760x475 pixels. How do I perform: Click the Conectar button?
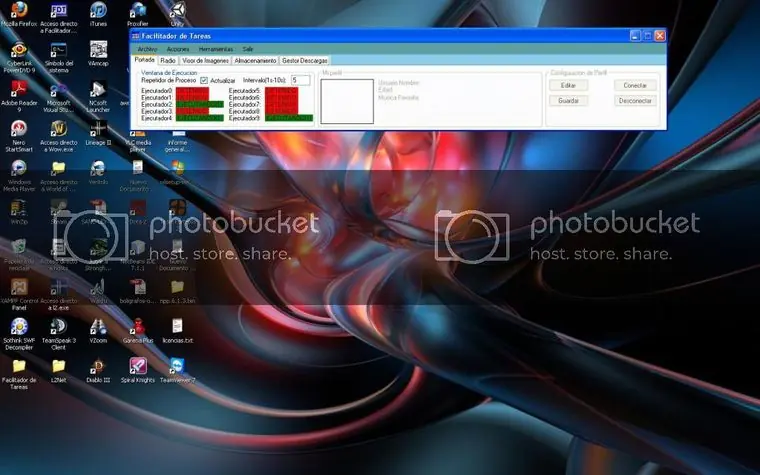635,85
